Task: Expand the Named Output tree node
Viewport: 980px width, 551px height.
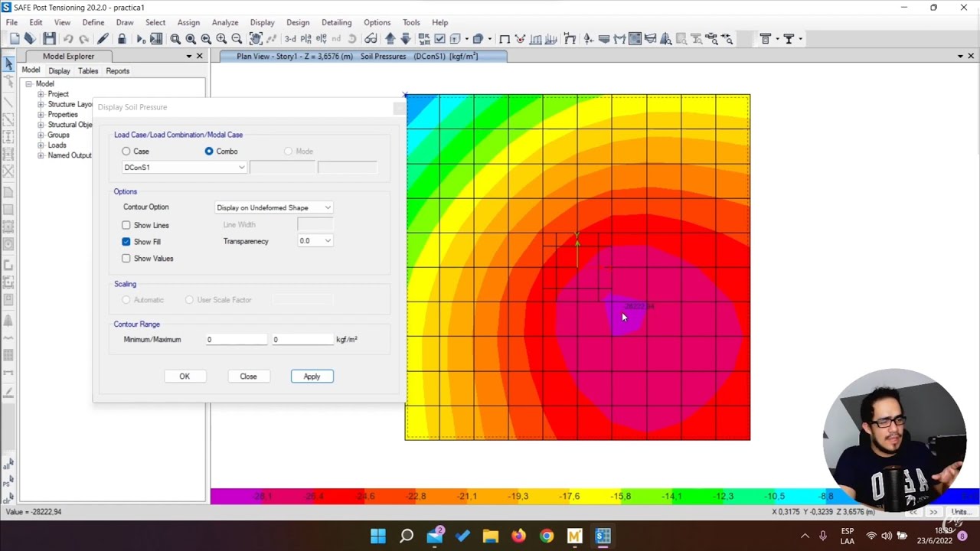Action: [41, 155]
